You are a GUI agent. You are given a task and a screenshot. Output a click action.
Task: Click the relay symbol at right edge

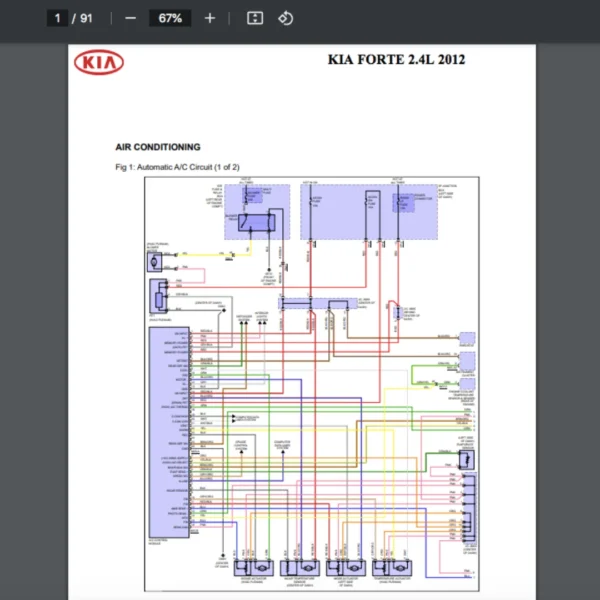point(464,459)
